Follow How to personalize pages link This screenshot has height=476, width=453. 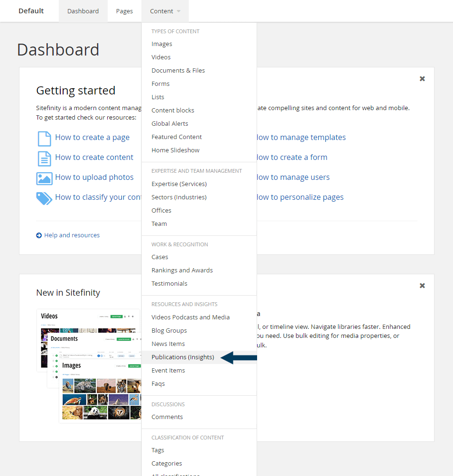click(x=300, y=197)
